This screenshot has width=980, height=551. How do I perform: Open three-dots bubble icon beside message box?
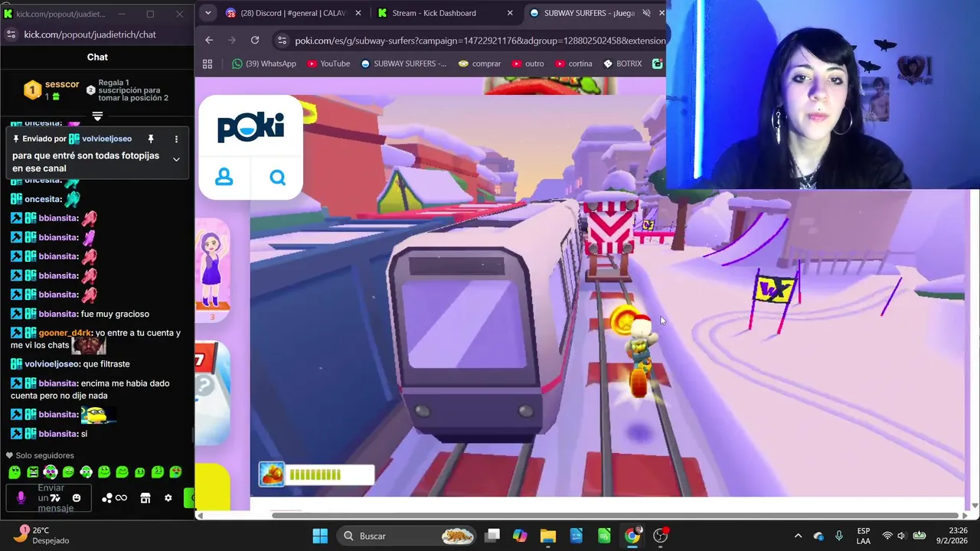[107, 498]
